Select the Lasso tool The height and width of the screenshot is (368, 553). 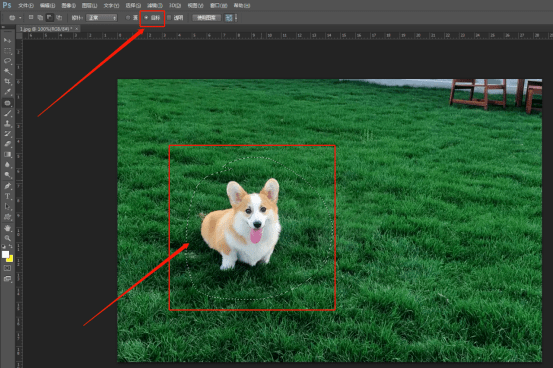point(7,61)
